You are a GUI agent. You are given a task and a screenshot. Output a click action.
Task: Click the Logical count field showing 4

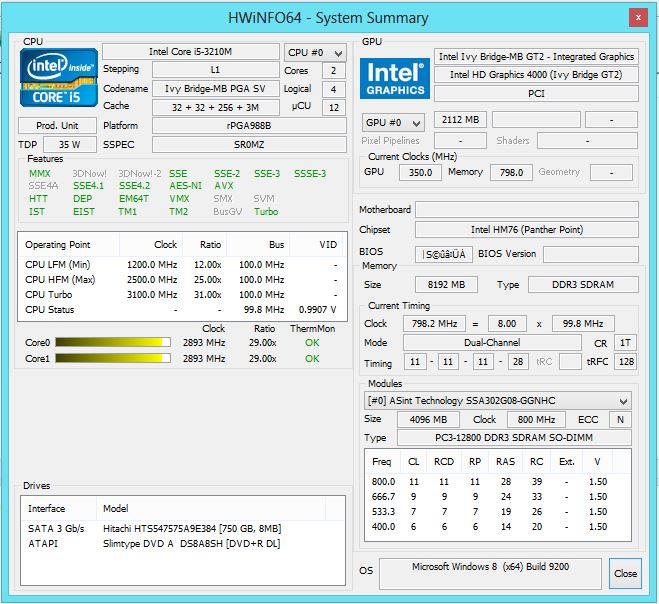coord(334,90)
